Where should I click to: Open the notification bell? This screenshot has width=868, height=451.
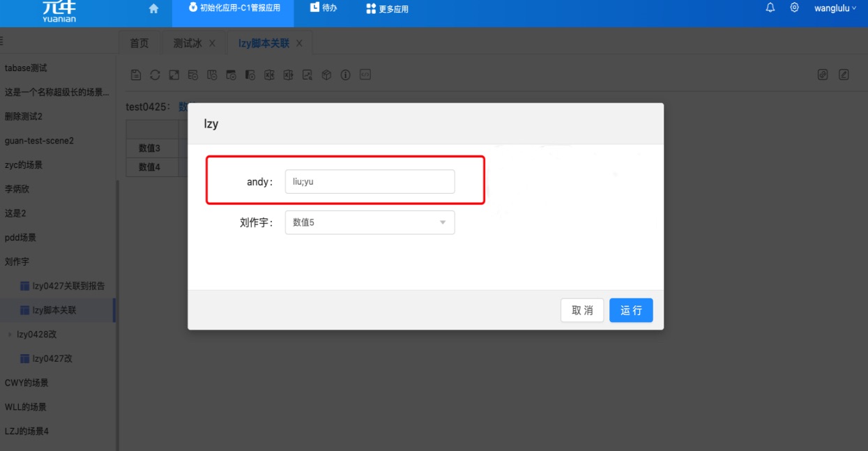pos(770,8)
